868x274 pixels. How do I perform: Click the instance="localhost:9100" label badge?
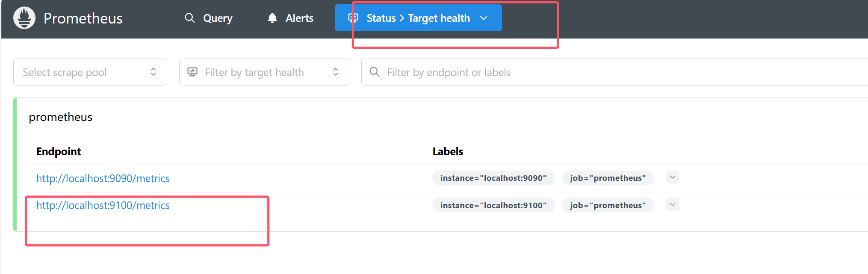click(x=493, y=205)
